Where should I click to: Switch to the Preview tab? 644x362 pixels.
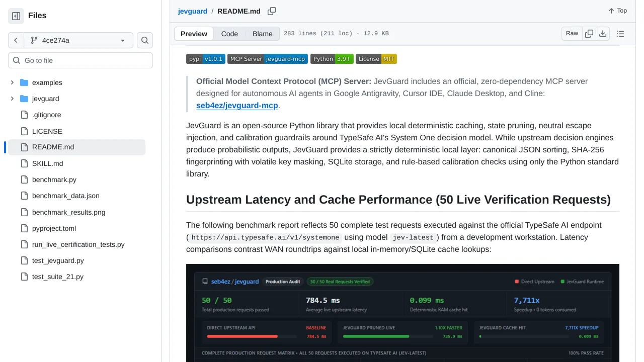click(x=194, y=34)
